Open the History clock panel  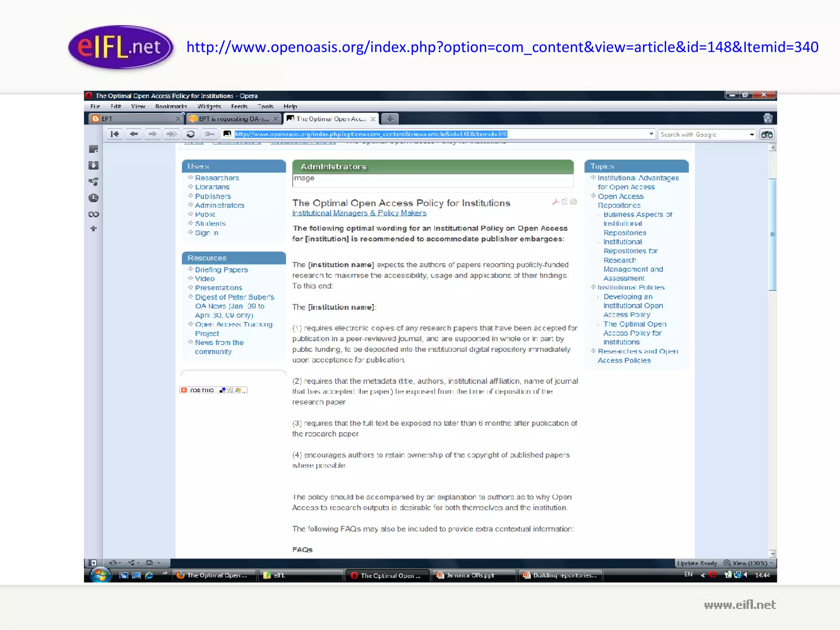(94, 198)
